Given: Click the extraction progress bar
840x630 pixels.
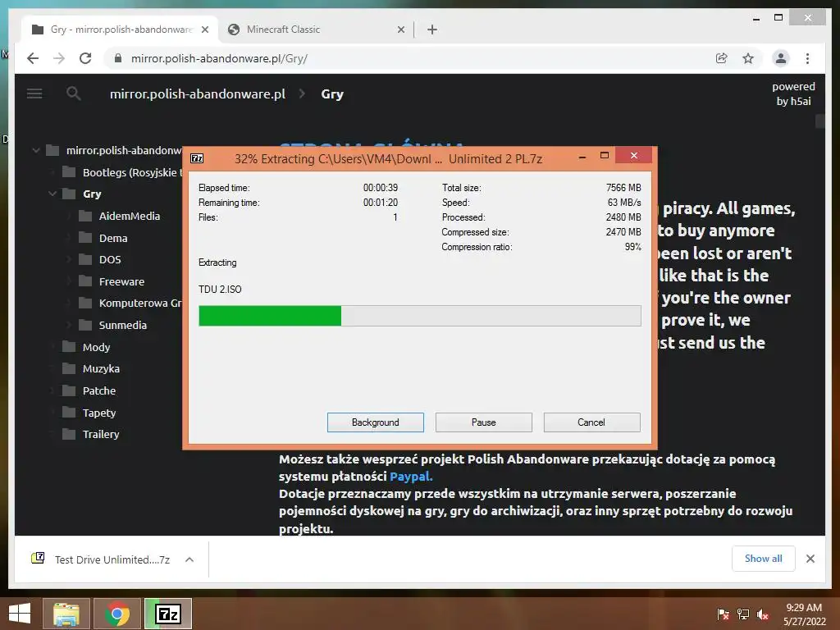Looking at the screenshot, I should (419, 316).
